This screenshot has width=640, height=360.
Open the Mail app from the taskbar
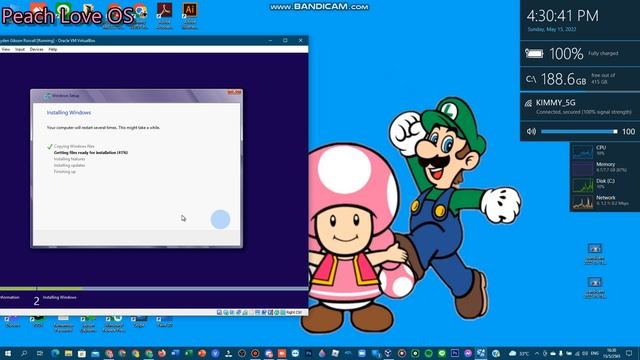95,353
